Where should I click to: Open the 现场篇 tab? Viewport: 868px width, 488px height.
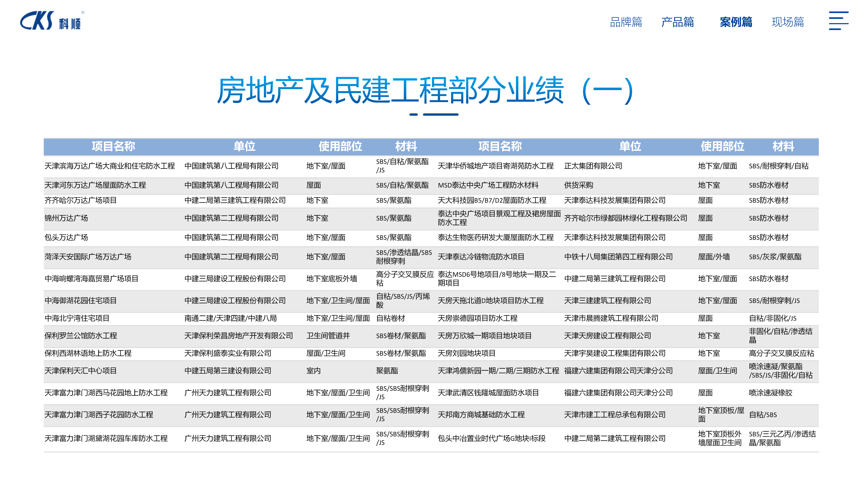[788, 22]
